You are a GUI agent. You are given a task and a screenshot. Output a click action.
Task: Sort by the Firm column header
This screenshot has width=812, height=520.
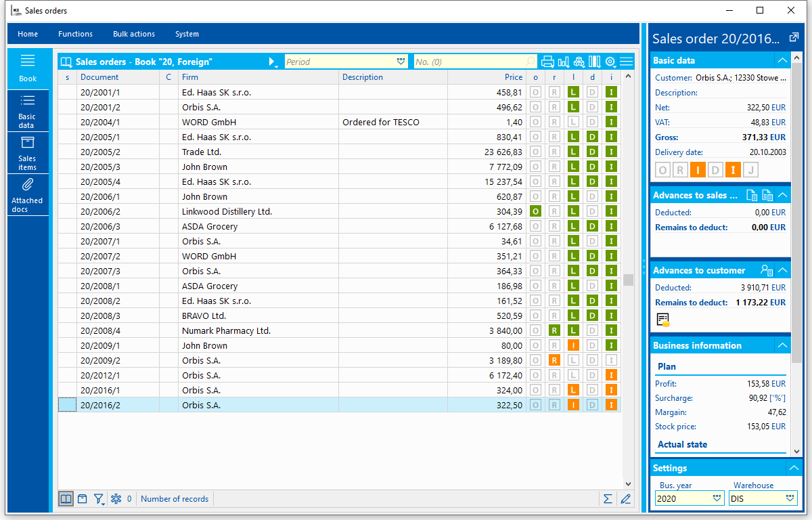[x=258, y=77]
